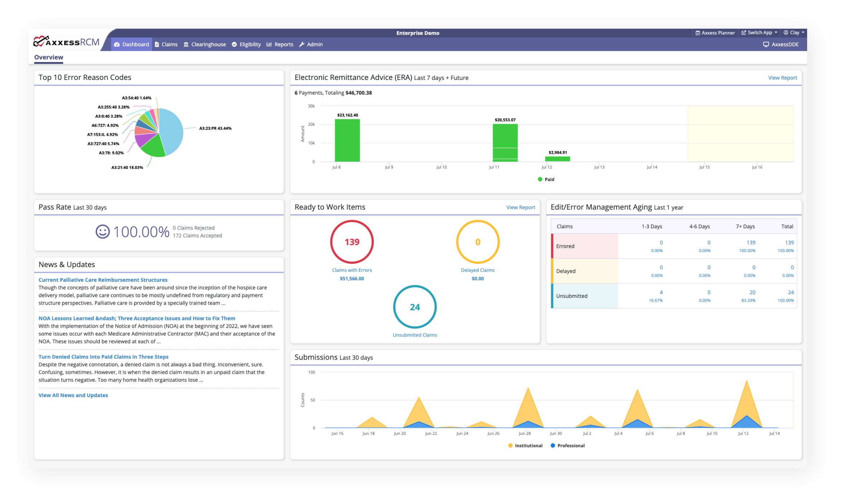Open AxxessDDE link
The height and width of the screenshot is (504, 843).
click(x=781, y=44)
